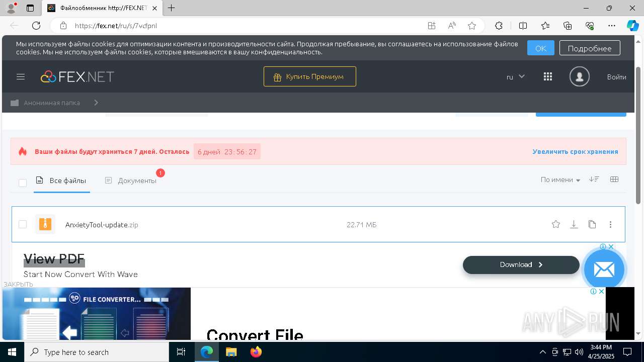Screen dimensions: 644x362
Task: Launch Firefox from taskbar
Action: (x=256, y=352)
